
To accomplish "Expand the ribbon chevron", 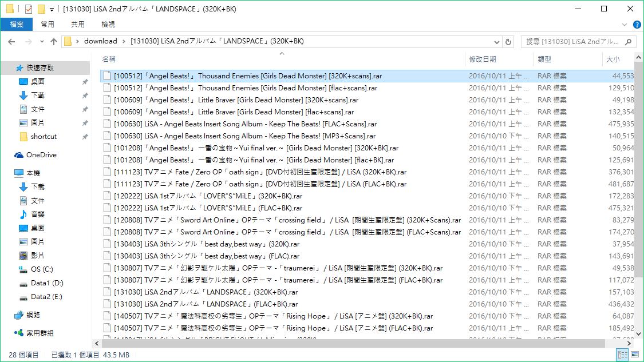I will (625, 25).
